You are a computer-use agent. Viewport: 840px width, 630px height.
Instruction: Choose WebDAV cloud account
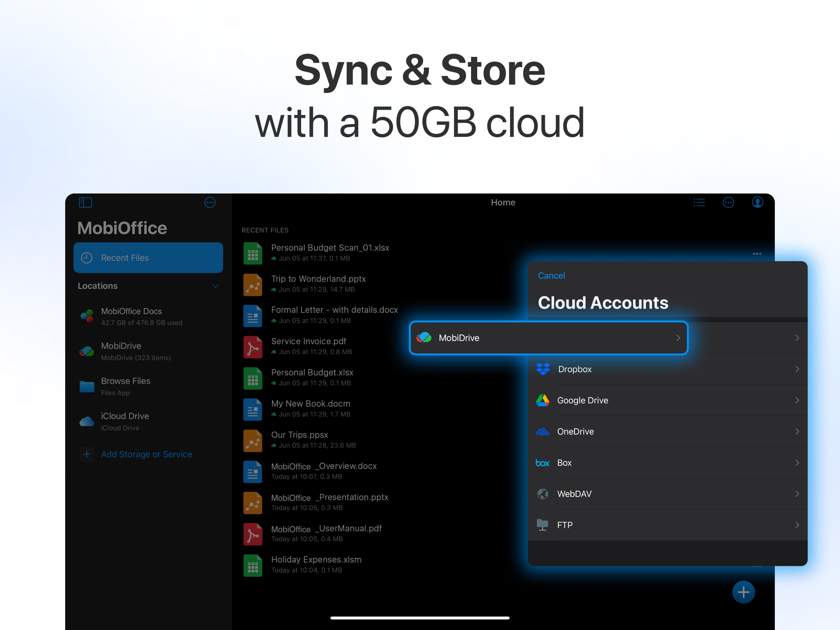tap(668, 494)
